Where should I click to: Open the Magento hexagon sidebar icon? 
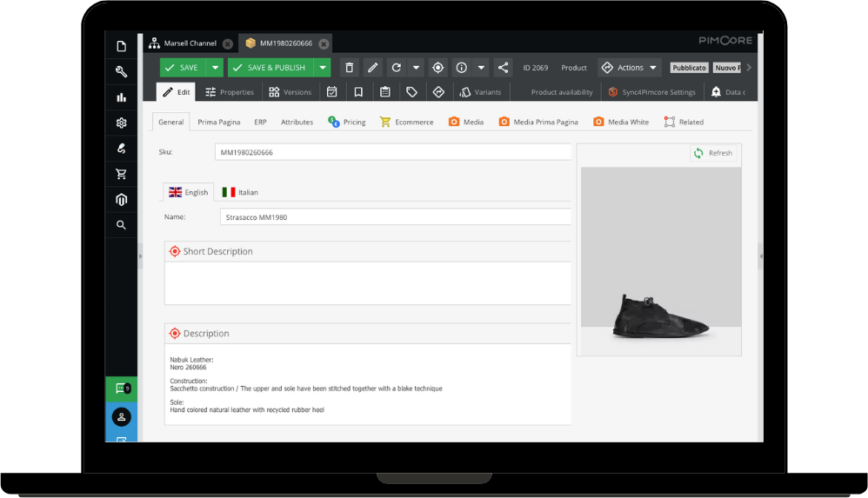pos(121,199)
